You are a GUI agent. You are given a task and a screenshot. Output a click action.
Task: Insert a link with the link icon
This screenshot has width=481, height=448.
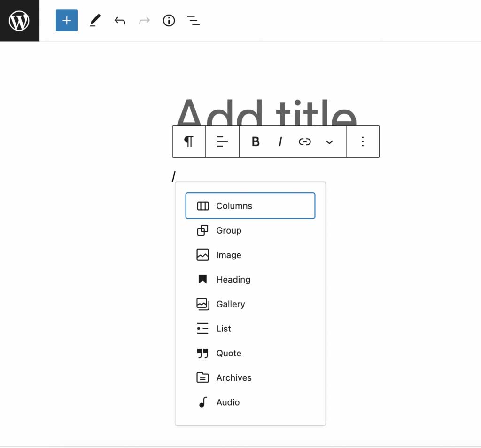click(x=304, y=141)
